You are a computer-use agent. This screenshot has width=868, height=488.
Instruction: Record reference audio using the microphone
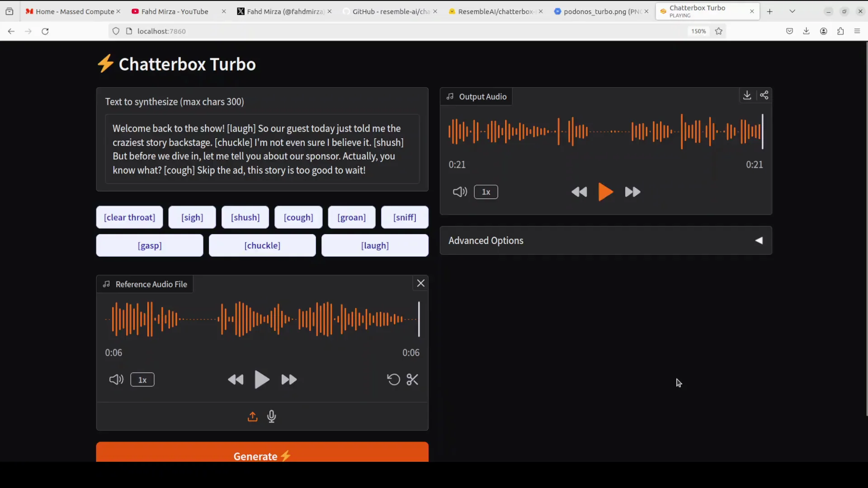click(271, 417)
